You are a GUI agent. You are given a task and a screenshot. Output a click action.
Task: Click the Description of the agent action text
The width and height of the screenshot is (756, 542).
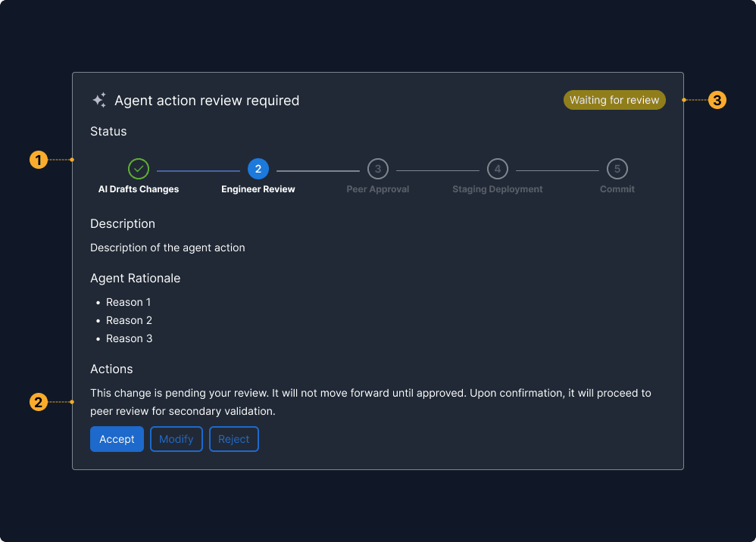[x=167, y=248]
